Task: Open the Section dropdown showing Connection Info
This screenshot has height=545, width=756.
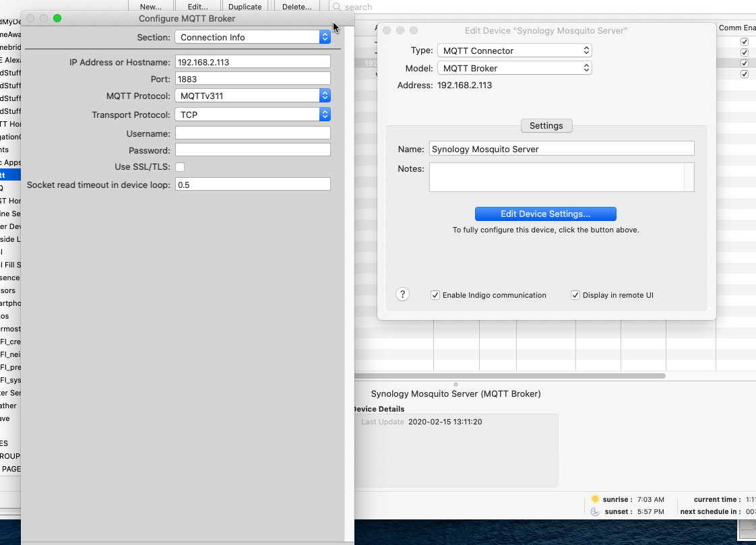Action: [253, 37]
